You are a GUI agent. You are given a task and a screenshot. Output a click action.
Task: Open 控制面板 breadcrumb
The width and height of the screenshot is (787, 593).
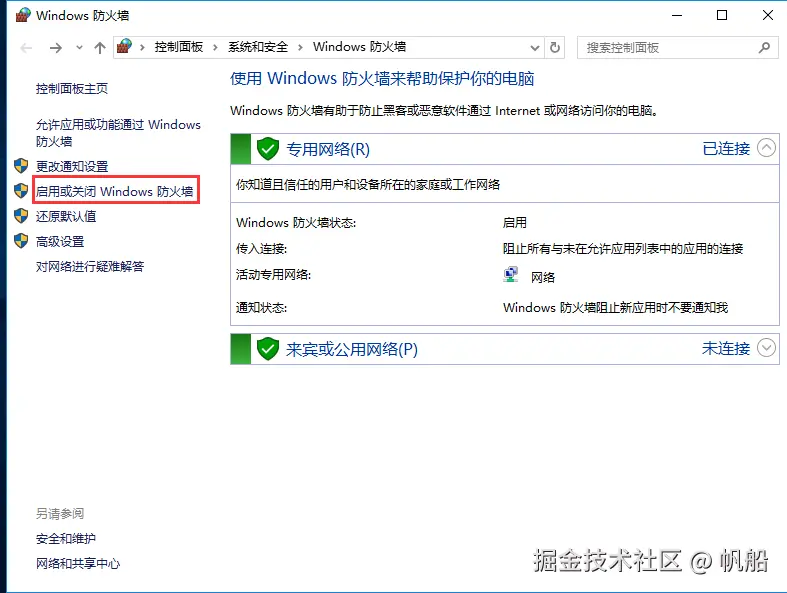[x=179, y=47]
